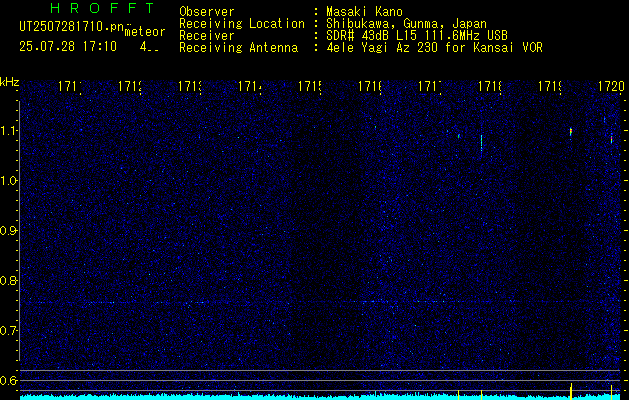This screenshot has width=629, height=400.
Task: Click the 0.6 kHz frequency axis label
Action: click(8, 380)
